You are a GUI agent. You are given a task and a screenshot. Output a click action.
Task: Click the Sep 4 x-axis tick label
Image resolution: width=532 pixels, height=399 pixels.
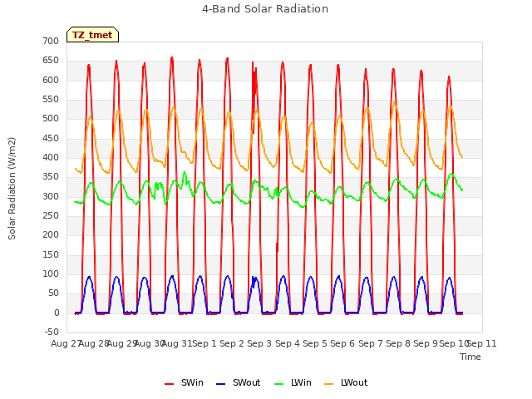click(288, 343)
